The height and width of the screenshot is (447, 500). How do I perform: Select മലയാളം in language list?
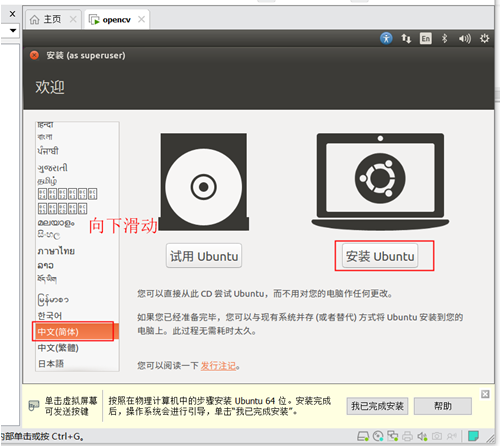click(x=77, y=222)
